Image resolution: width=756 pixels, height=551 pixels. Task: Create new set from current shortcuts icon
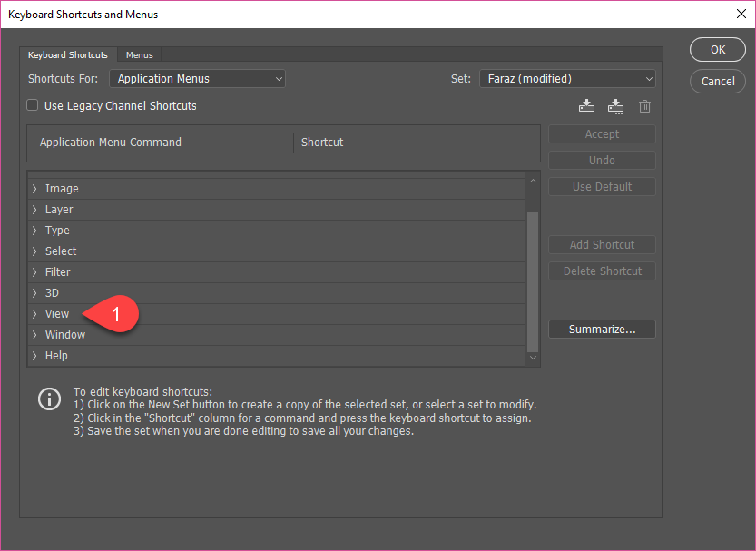(615, 106)
